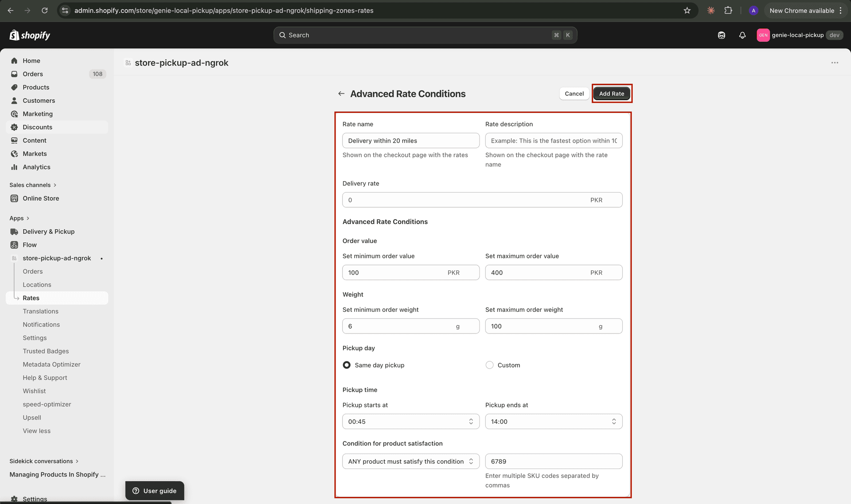851x504 pixels.
Task: Click the Online Store icon
Action: tap(14, 198)
